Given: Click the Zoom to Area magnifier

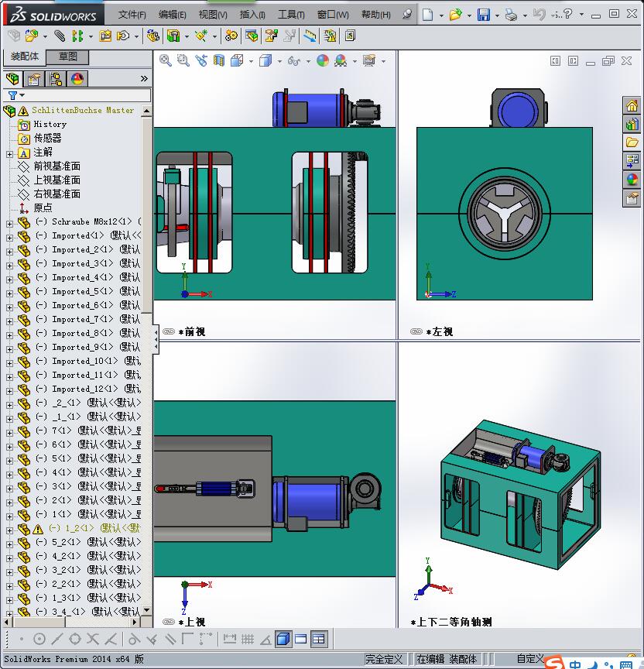Looking at the screenshot, I should click(183, 60).
